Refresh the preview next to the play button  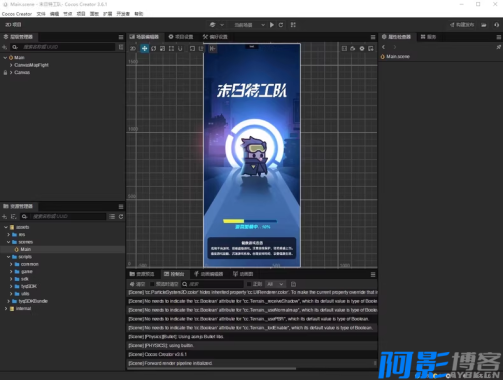point(281,25)
